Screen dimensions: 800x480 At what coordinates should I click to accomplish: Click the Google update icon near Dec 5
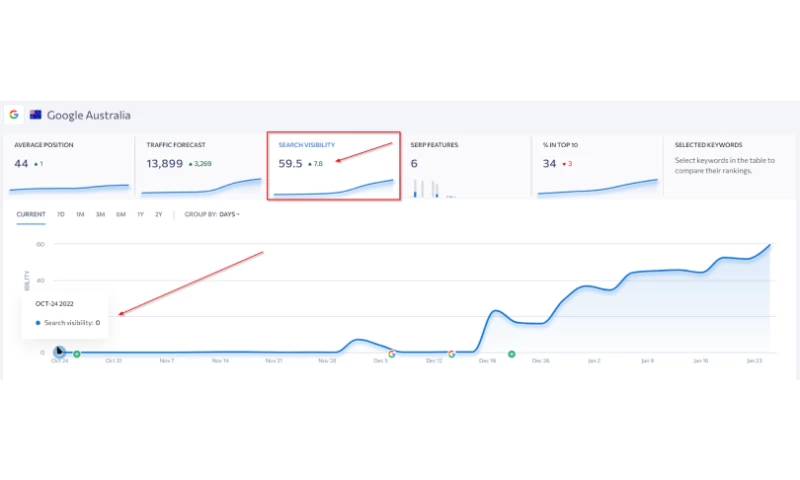click(392, 354)
